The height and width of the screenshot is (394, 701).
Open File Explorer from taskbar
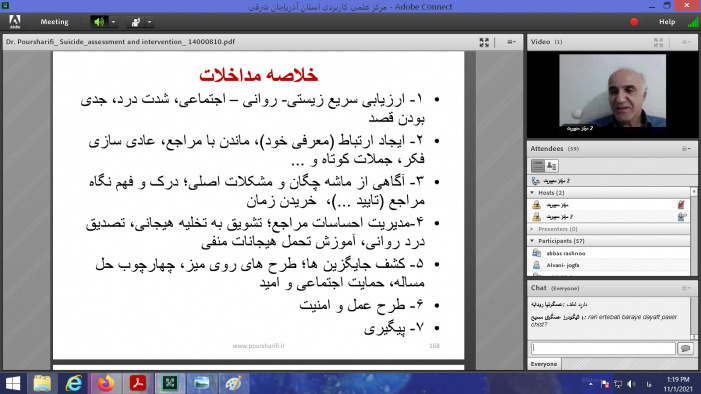[42, 383]
